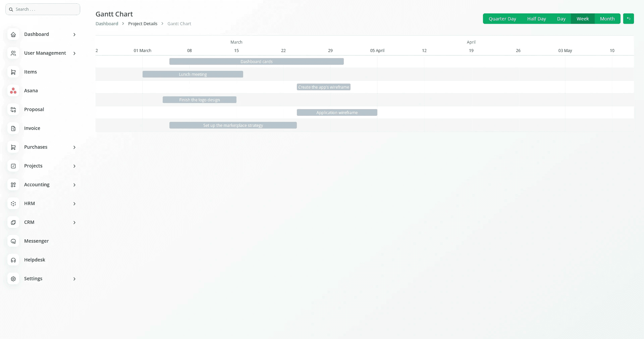Click the 03 May date header

565,51
